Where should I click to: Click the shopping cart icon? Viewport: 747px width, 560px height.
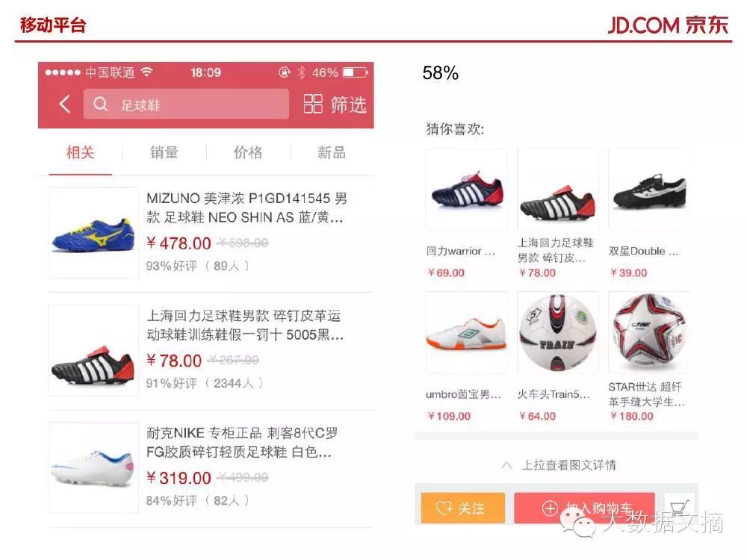tap(679, 508)
